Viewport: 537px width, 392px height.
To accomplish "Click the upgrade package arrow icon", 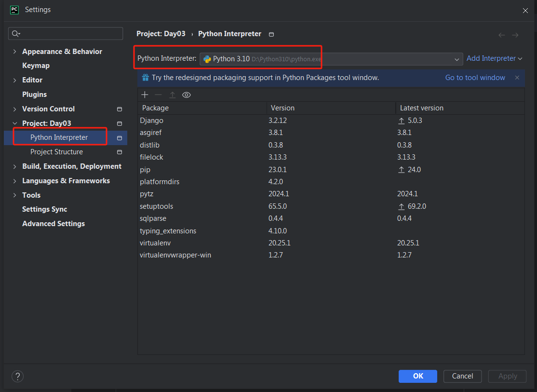I will [172, 95].
